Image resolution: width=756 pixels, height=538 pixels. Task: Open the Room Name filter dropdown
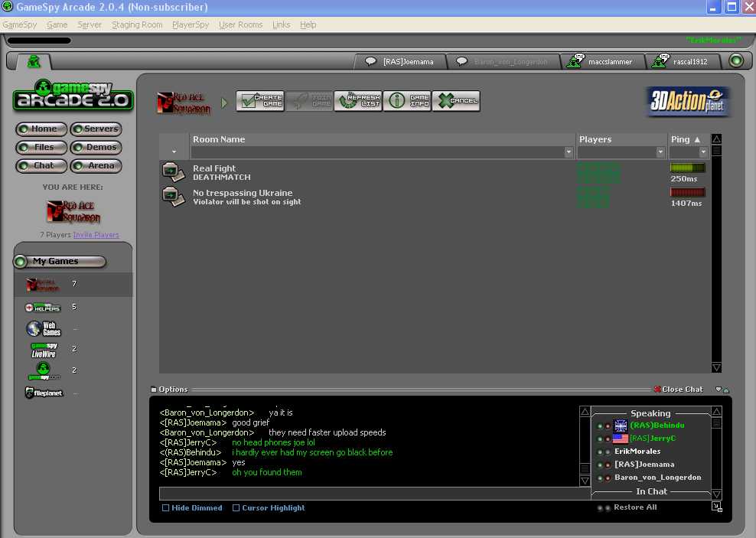tap(569, 152)
